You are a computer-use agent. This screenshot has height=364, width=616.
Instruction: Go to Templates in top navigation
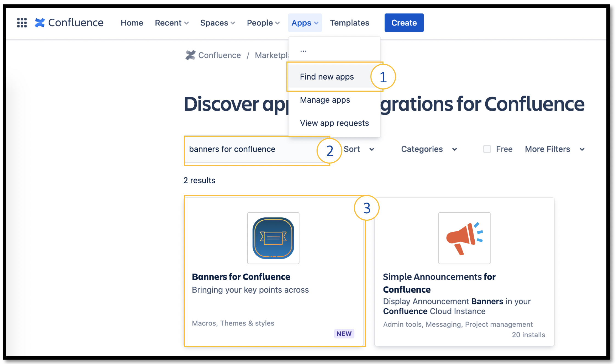[x=349, y=23]
